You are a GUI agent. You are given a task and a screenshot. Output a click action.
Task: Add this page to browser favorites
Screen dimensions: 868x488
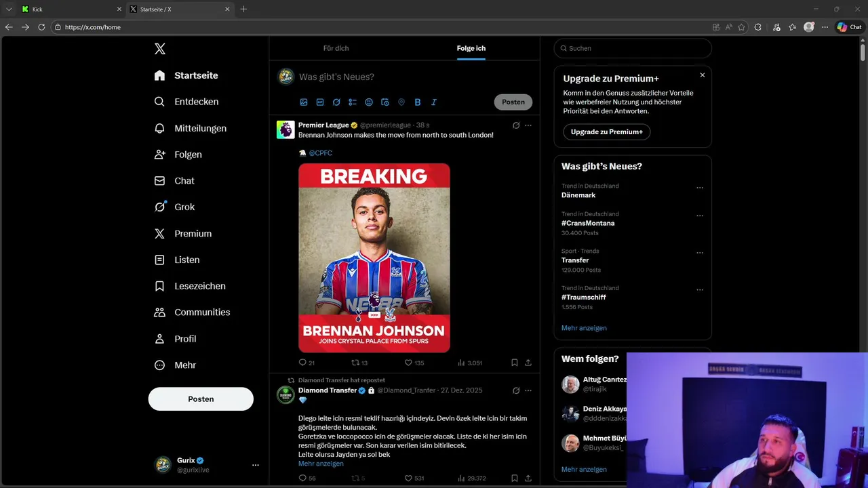(741, 27)
